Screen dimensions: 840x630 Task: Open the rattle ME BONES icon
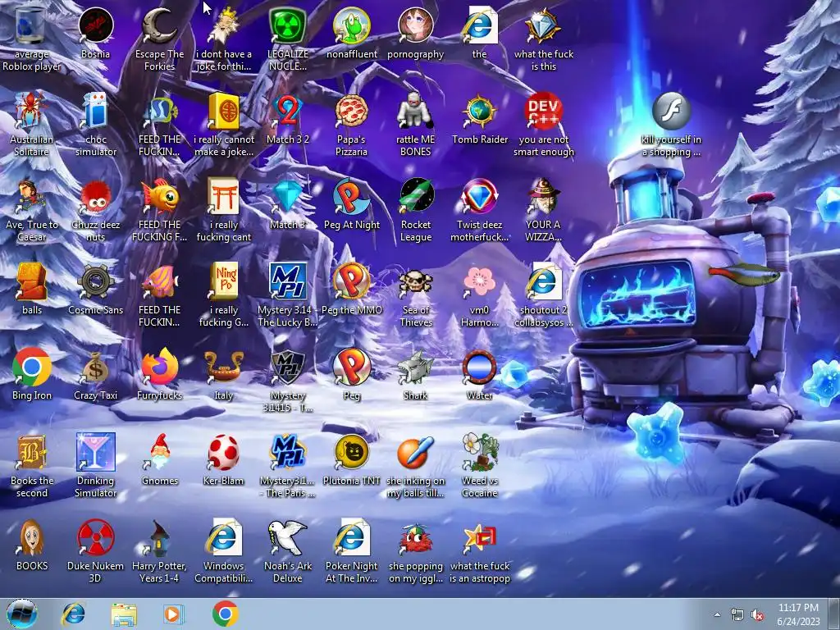[415, 111]
